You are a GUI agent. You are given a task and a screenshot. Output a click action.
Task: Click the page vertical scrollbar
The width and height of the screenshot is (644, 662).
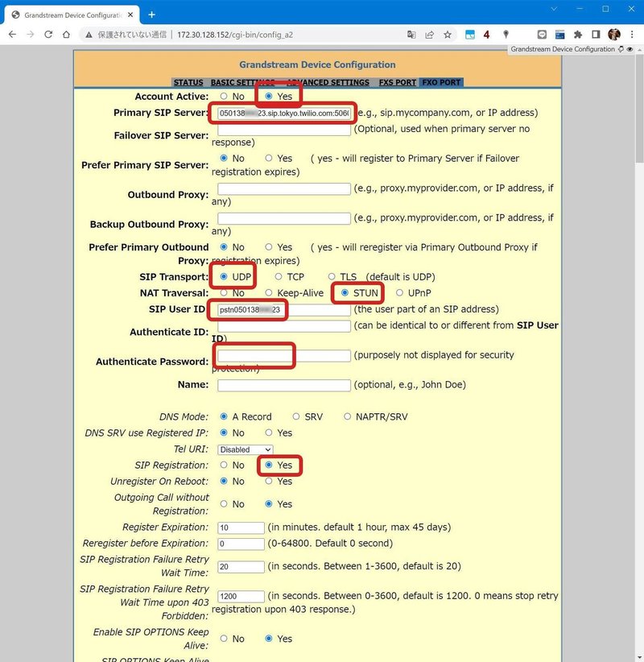pyautogui.click(x=639, y=108)
